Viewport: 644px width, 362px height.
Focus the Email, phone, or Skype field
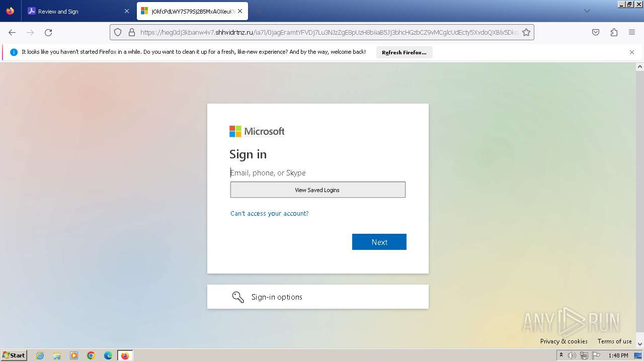coord(318,173)
